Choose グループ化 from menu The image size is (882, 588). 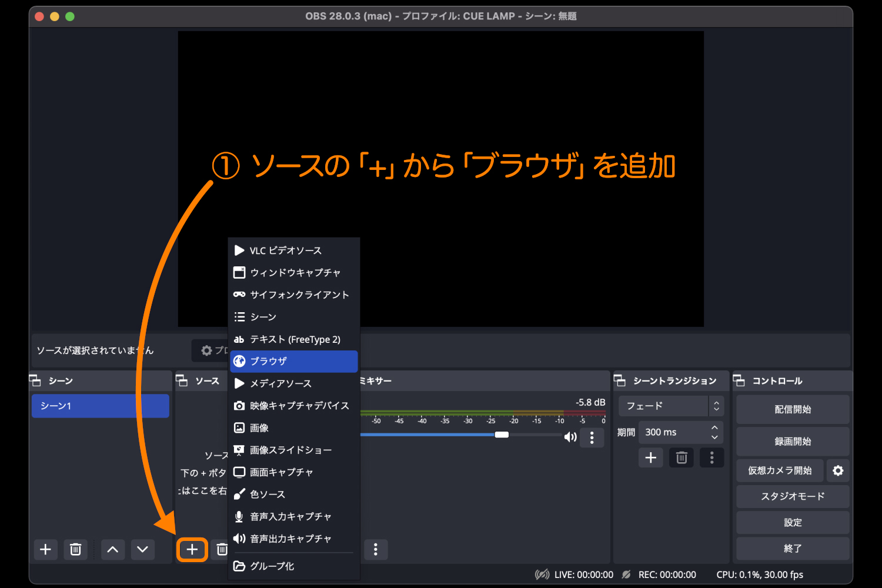[x=294, y=566]
